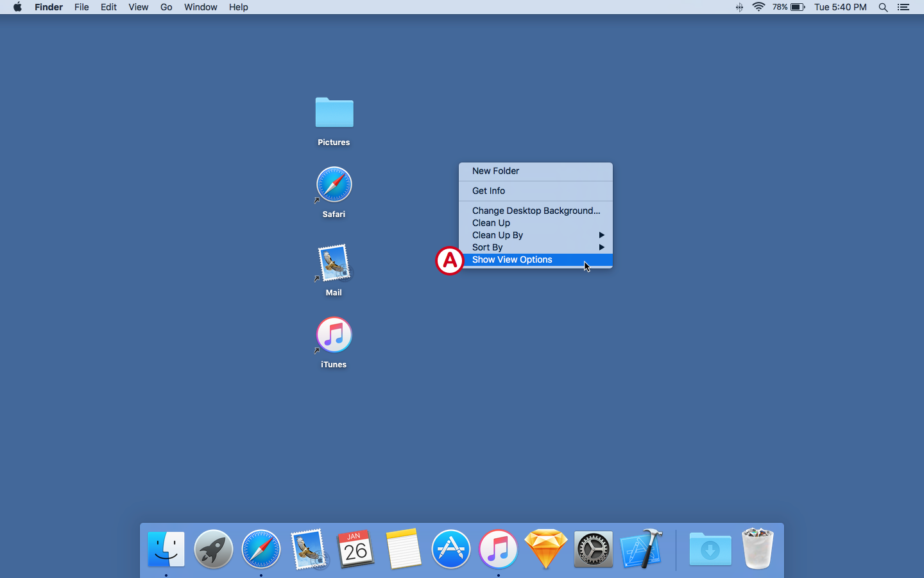Screen dimensions: 924x578
Task: Click the Wi-Fi status icon
Action: coord(758,7)
